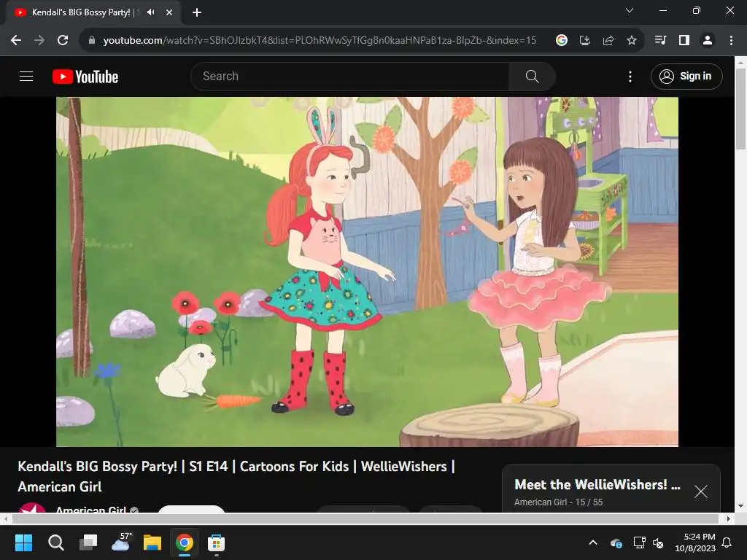Open Microsoft Store from taskbar
Viewport: 747px width, 560px height.
point(216,542)
